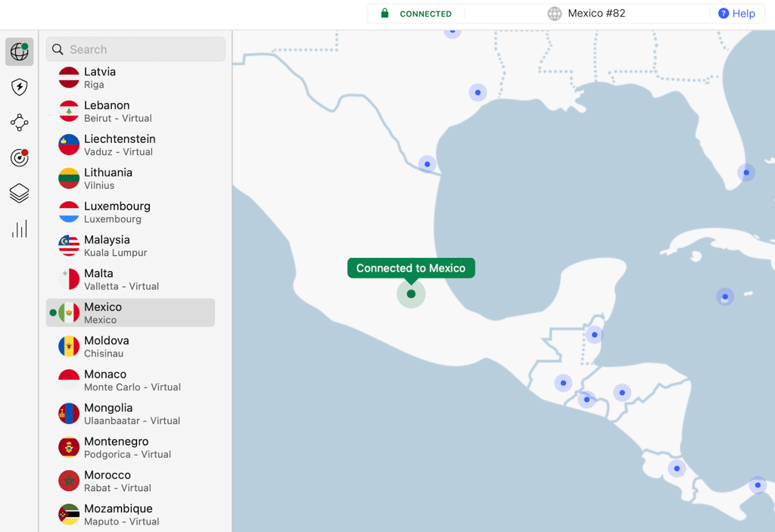Select the Costa Rica server dot on map
Image resolution: width=775 pixels, height=532 pixels.
click(x=677, y=468)
